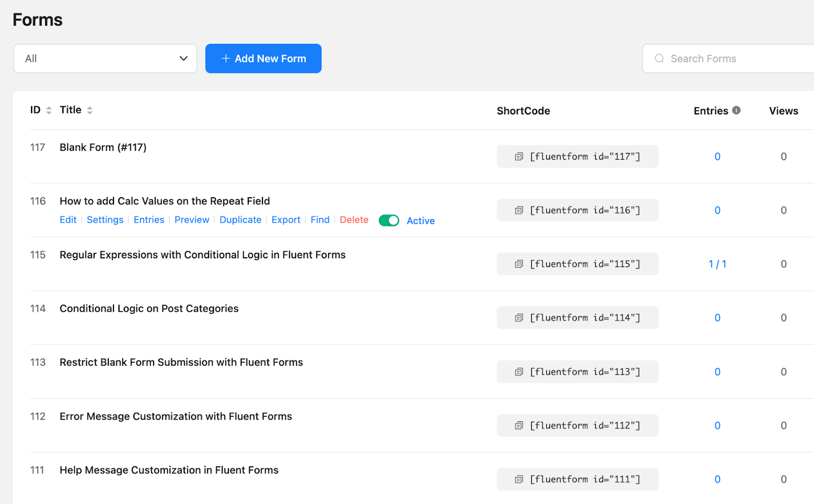Duplicate form 116
The image size is (814, 504).
[x=240, y=220]
